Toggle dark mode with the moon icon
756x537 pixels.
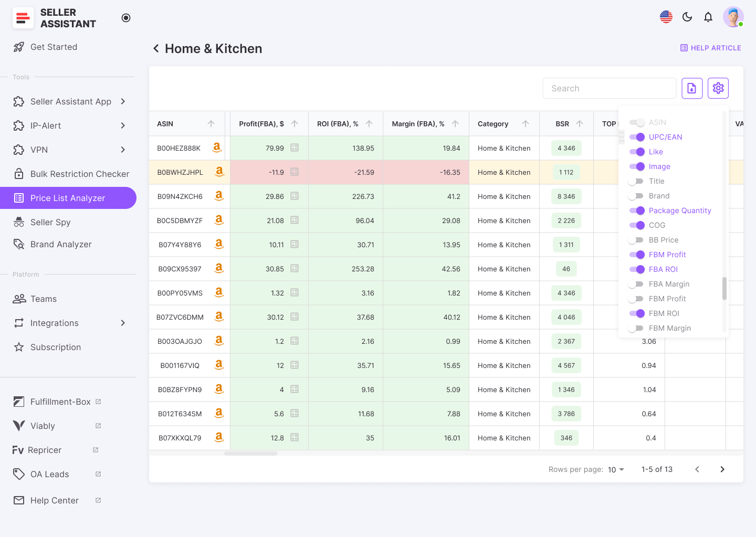tap(687, 17)
